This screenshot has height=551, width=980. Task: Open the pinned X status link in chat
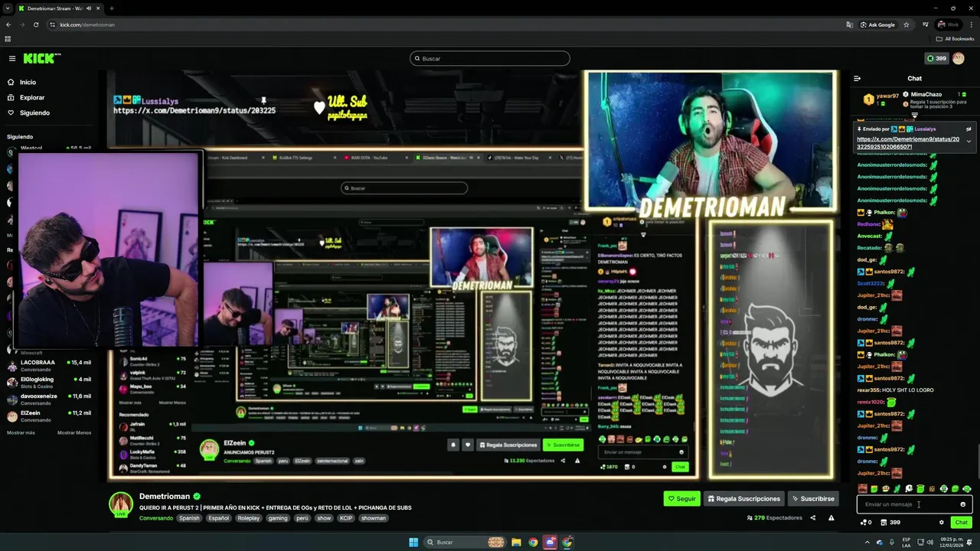pyautogui.click(x=908, y=142)
